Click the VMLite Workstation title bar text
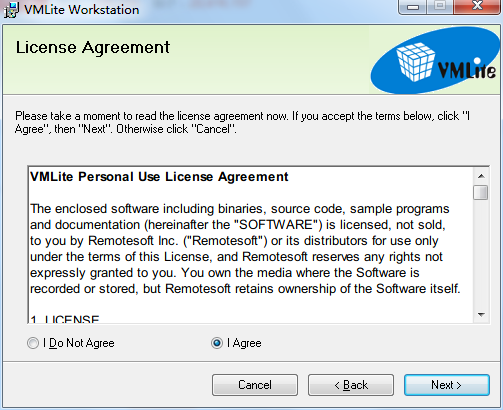This screenshot has width=503, height=410. pos(82,10)
